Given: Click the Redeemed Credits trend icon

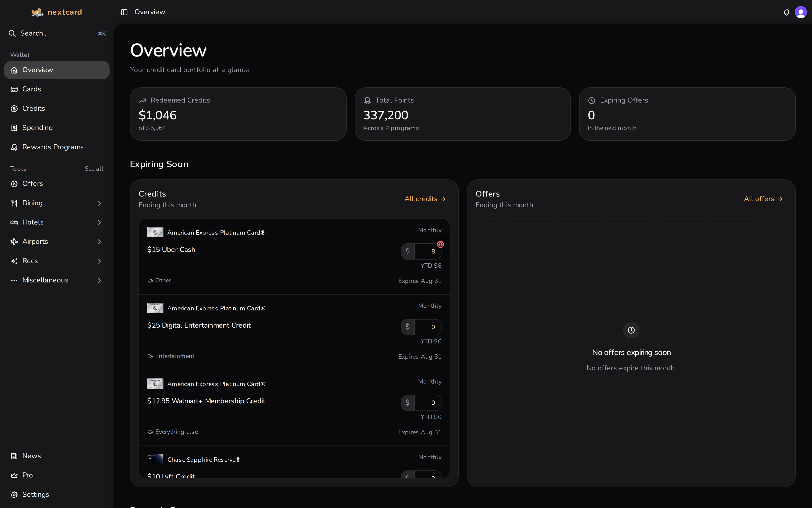Looking at the screenshot, I should pos(143,101).
